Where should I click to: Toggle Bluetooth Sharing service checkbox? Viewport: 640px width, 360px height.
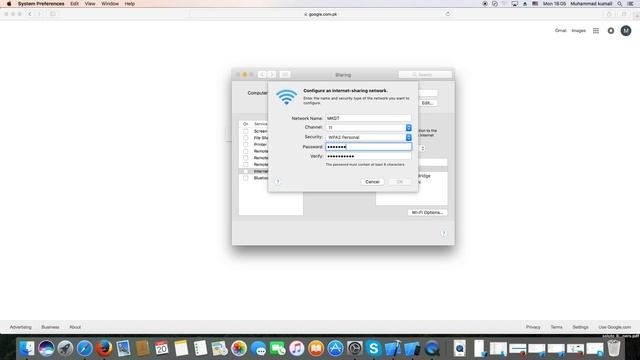point(245,178)
